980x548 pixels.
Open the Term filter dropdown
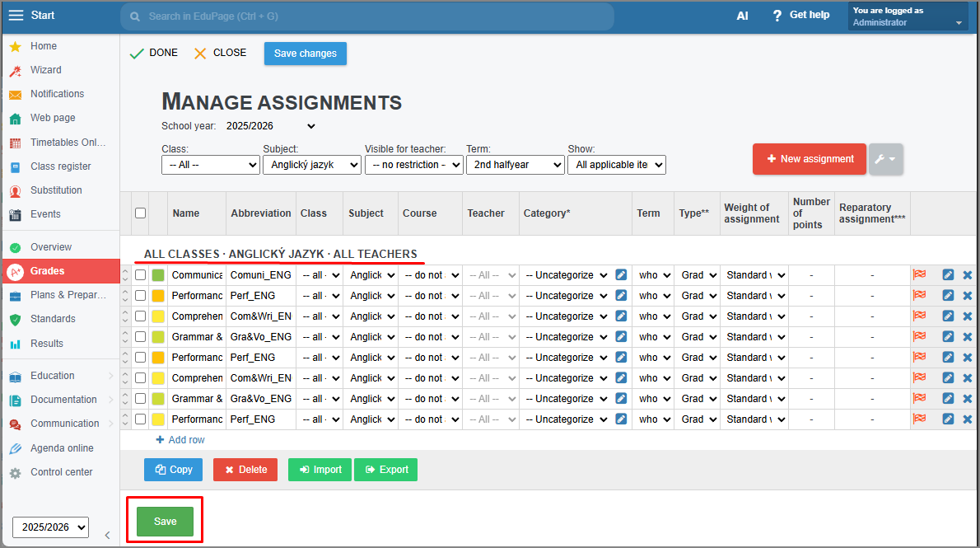point(515,165)
